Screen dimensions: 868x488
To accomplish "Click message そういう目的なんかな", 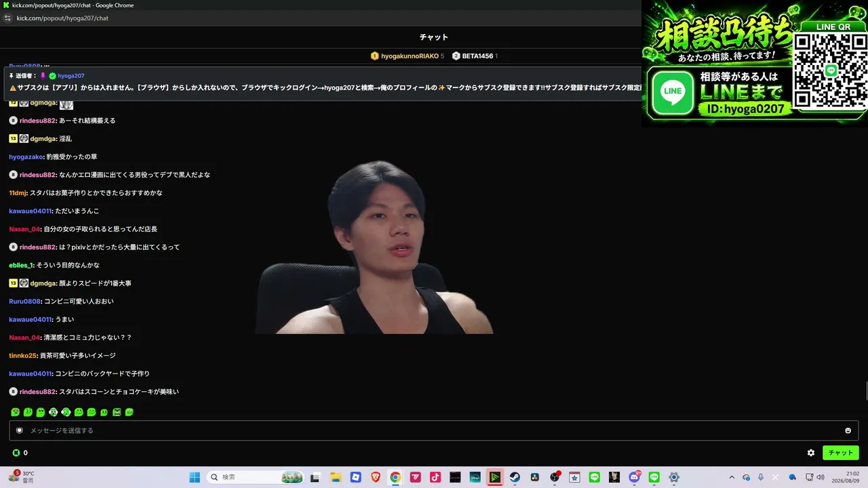I will 68,265.
